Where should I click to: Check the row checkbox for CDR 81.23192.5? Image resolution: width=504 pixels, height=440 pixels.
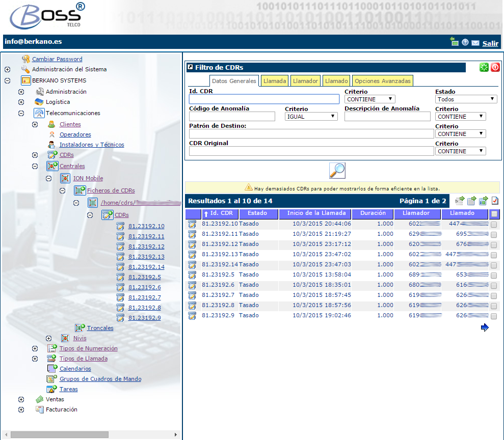(492, 275)
